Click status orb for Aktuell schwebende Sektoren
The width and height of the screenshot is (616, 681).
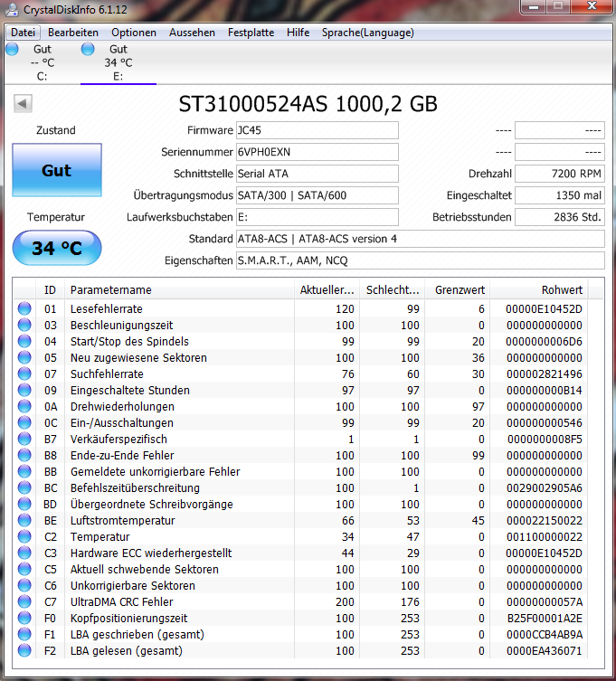(x=24, y=570)
